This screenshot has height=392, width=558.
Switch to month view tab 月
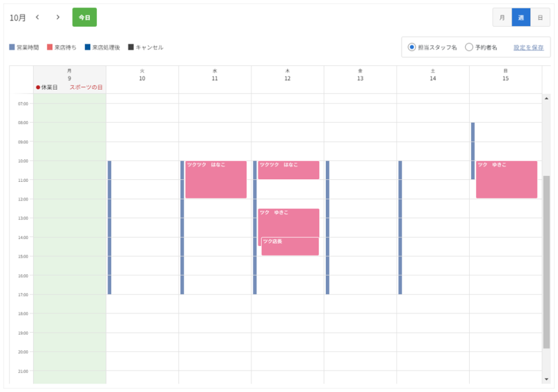coord(502,17)
